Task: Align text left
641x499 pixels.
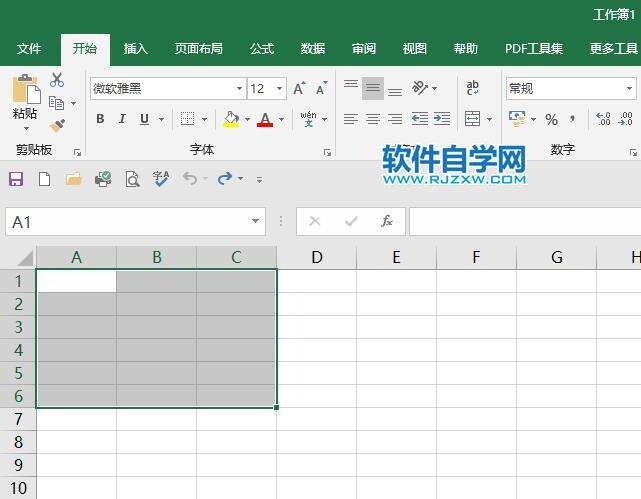Action: (x=351, y=119)
